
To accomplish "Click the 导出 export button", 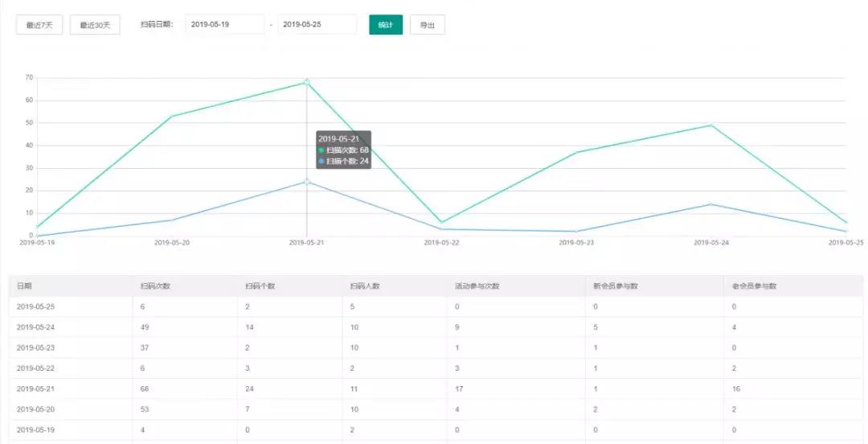I will tap(427, 25).
